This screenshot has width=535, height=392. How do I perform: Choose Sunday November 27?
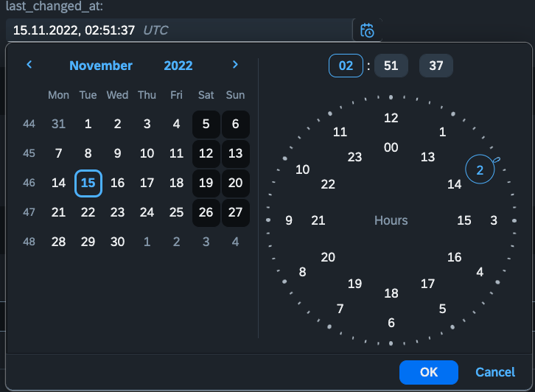235,212
